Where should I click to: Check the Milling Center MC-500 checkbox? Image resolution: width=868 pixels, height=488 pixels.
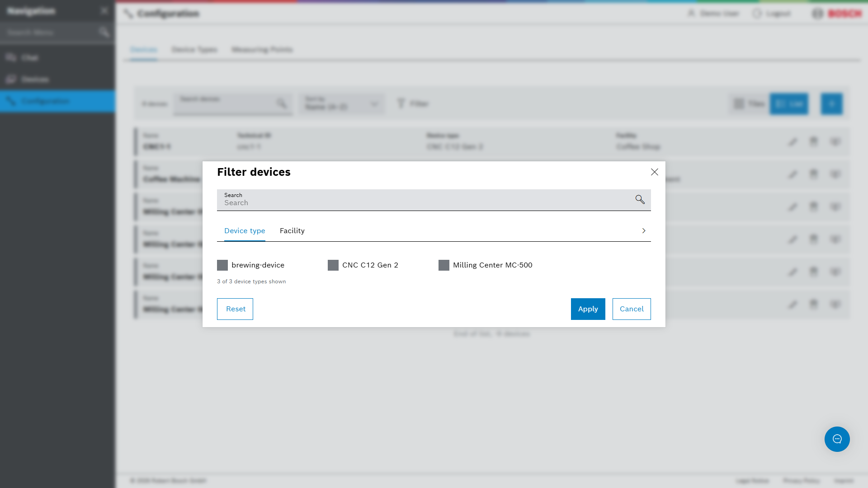click(x=444, y=265)
